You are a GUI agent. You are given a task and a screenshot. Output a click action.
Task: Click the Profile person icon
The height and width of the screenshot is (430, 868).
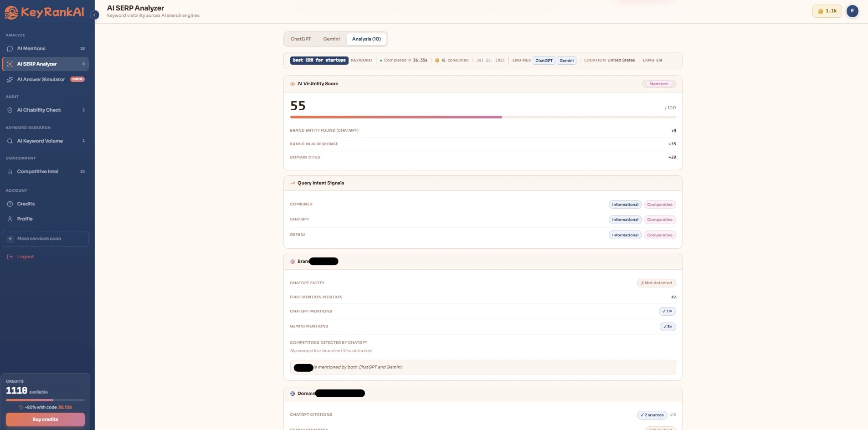[10, 219]
